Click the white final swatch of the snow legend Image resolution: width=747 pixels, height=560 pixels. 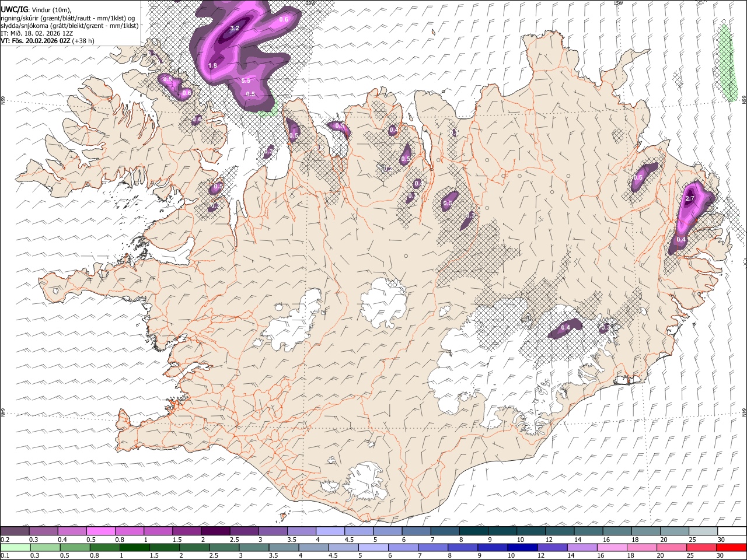click(731, 531)
